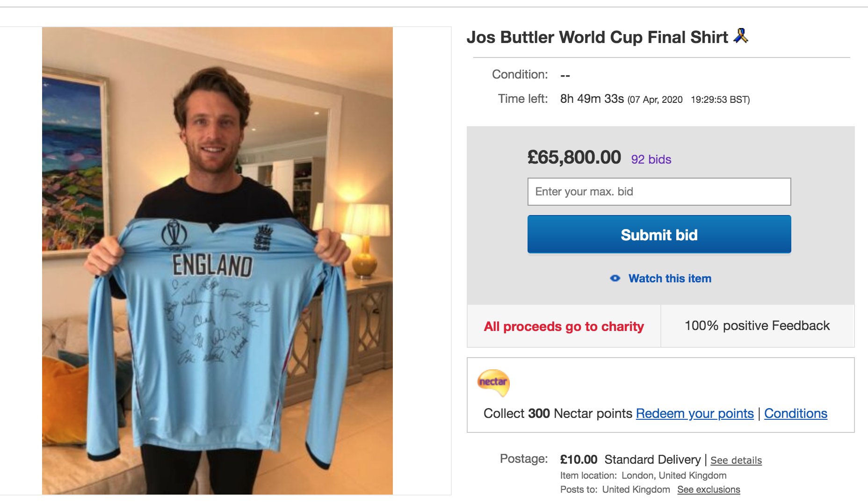Click the Submit bid button
Viewport: 868px width, 503px height.
pyautogui.click(x=659, y=234)
